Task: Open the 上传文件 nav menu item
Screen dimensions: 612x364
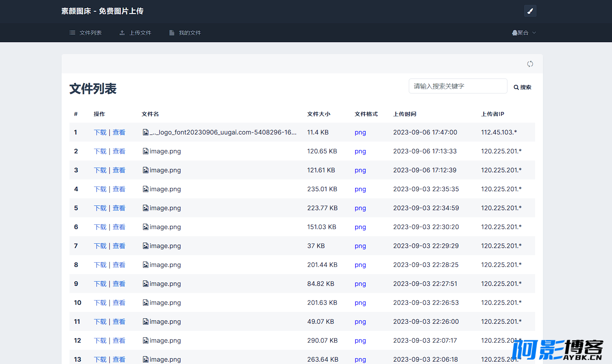Action: [x=135, y=33]
